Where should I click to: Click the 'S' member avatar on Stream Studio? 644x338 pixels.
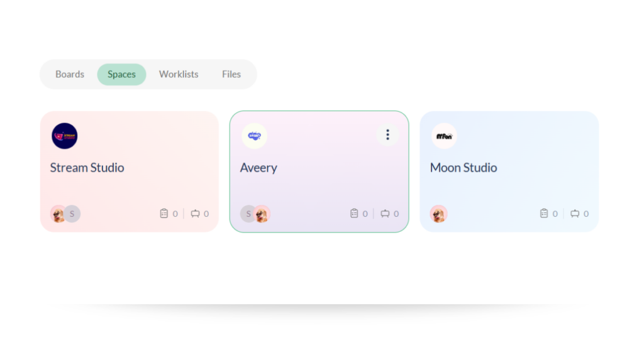coord(73,214)
